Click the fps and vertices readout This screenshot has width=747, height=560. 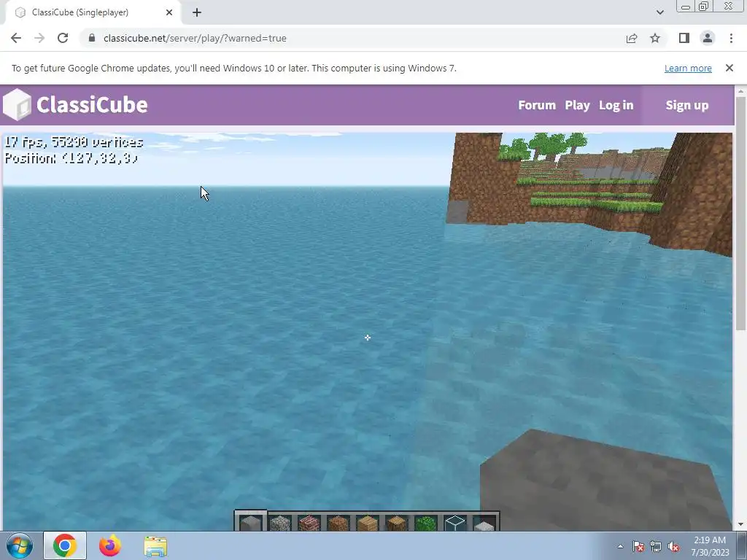[x=74, y=142]
